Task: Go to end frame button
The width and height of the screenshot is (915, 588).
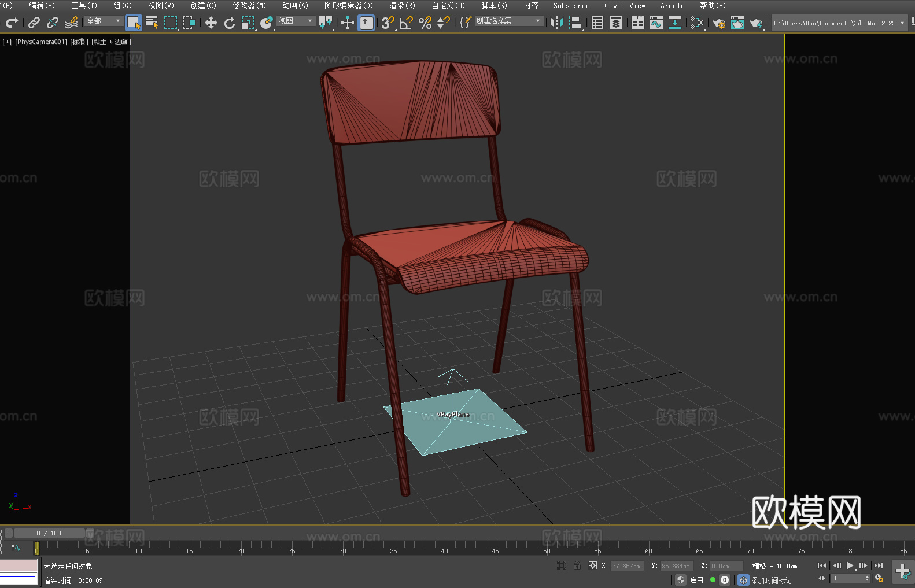Action: click(x=879, y=565)
